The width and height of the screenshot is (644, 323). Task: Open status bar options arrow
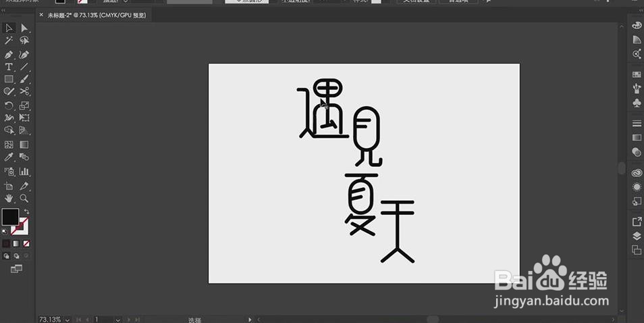(249, 320)
